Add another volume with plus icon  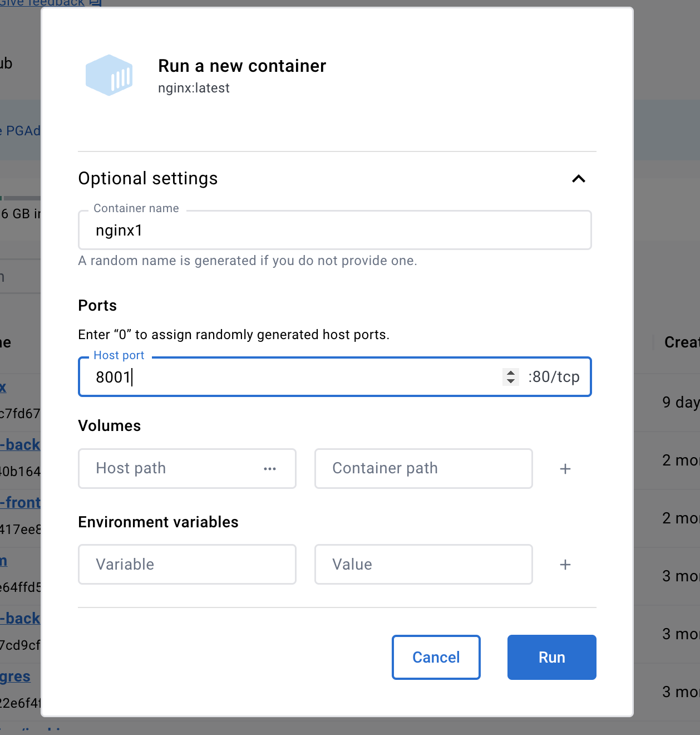coord(565,469)
